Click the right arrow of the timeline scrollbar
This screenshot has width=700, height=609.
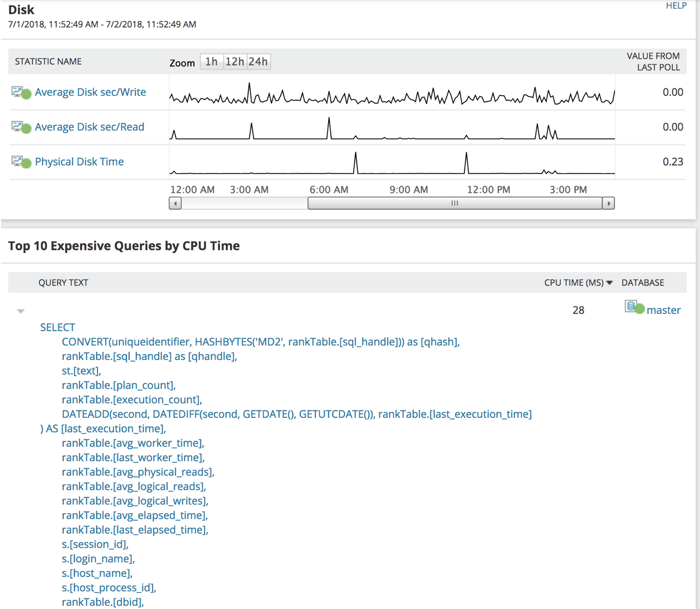pos(608,203)
